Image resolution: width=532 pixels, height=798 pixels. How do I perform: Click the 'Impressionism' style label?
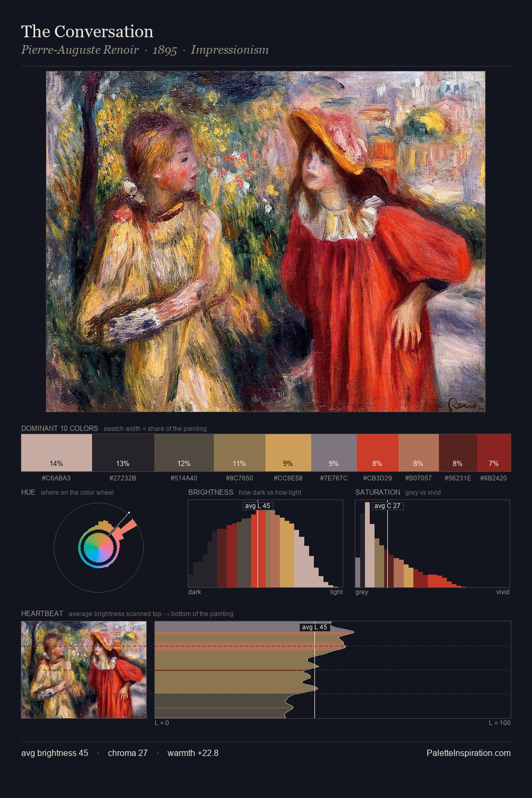(229, 50)
